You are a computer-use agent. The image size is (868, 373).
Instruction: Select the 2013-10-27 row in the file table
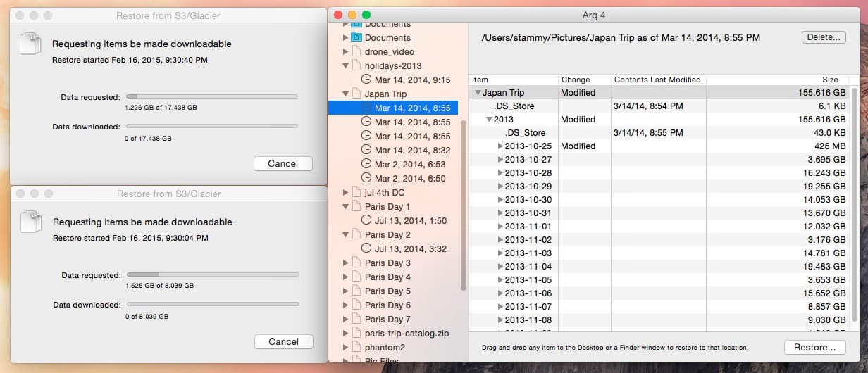coord(659,159)
